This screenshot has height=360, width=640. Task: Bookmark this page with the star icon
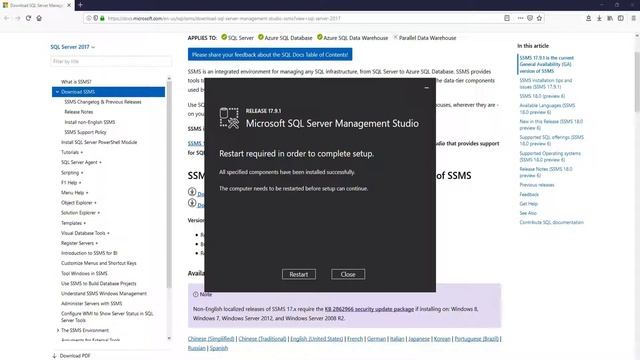(x=539, y=18)
